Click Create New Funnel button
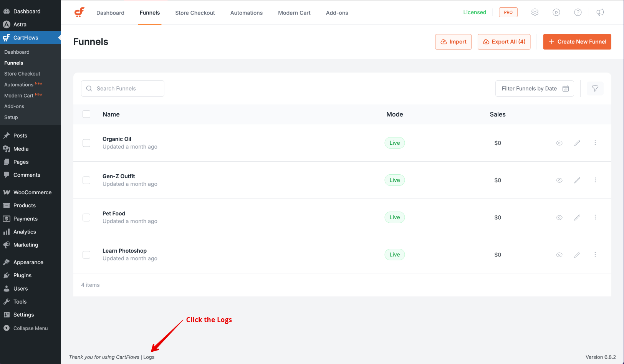Viewport: 624px width, 364px height. pos(577,41)
